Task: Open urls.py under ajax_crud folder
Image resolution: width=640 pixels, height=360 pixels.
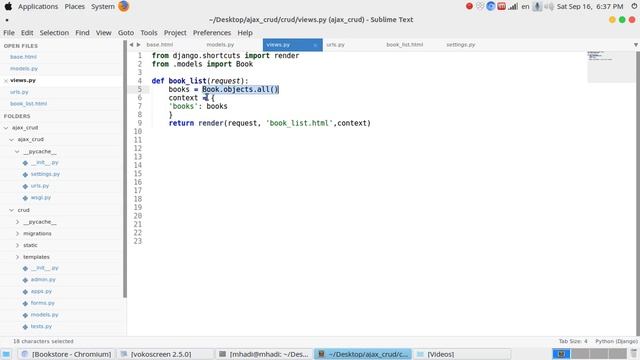Action: click(x=40, y=186)
